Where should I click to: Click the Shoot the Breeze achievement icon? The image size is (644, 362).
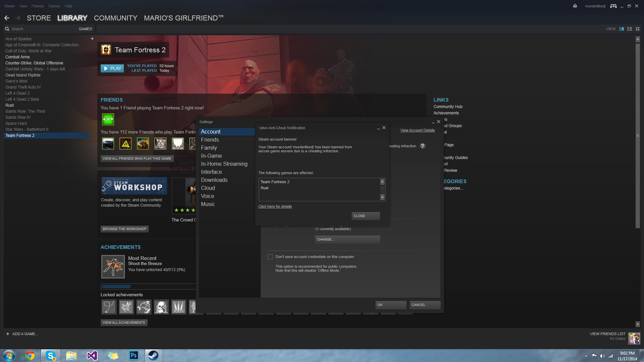[x=113, y=267]
